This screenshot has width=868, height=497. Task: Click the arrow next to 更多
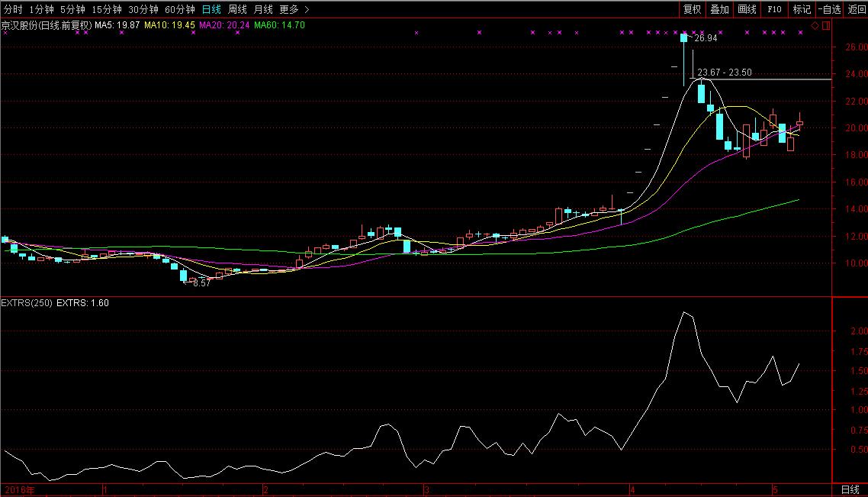coord(307,9)
